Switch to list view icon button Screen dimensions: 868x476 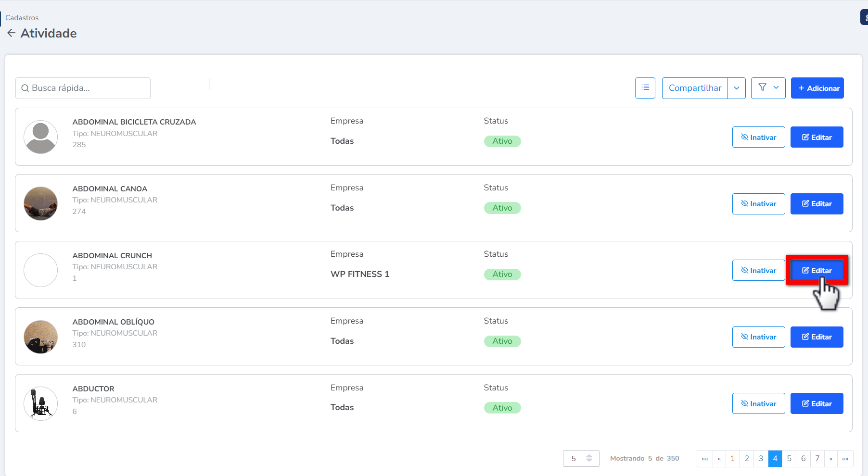point(645,88)
